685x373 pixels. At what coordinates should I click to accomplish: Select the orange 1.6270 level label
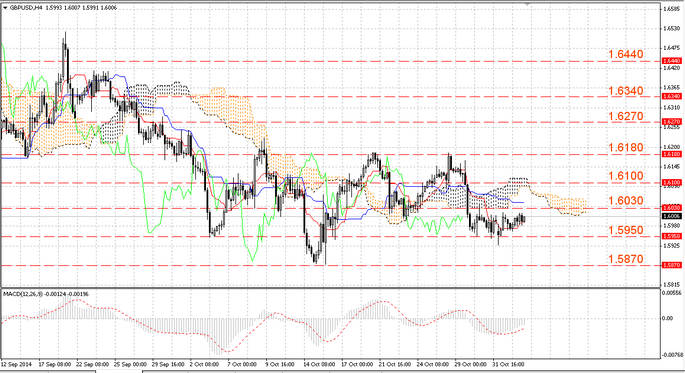coord(626,116)
